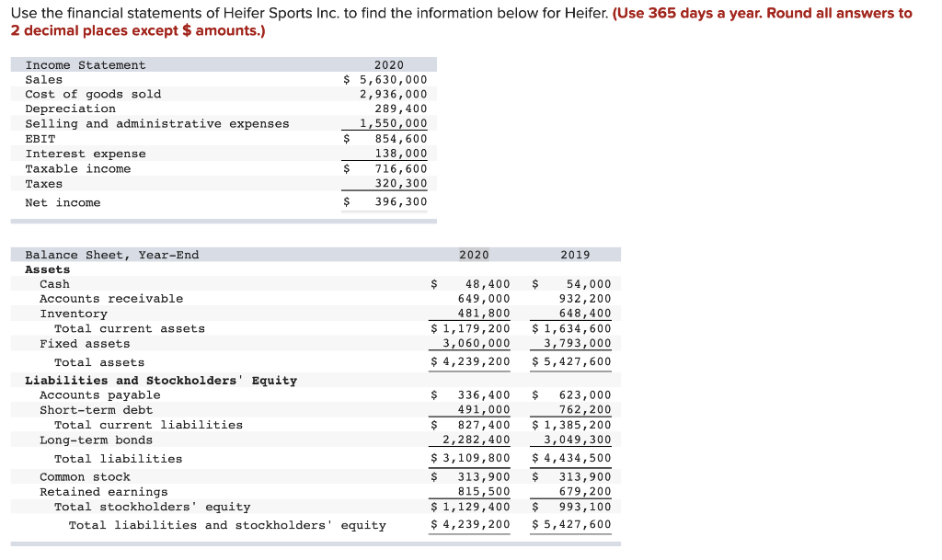Select 2019 Total current assets $ 1,634,600

coord(570,328)
